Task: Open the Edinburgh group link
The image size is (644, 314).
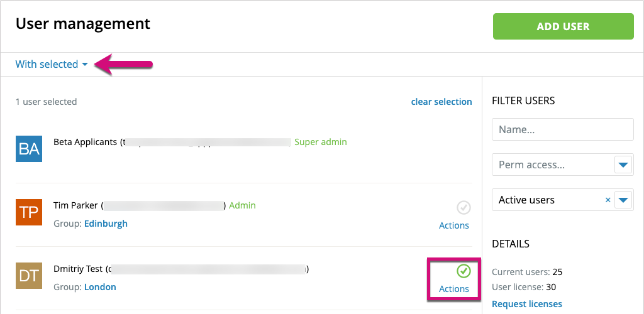Action: [x=106, y=224]
